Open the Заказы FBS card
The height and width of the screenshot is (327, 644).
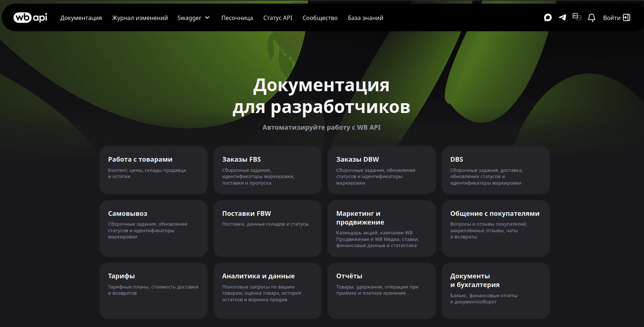coord(267,170)
